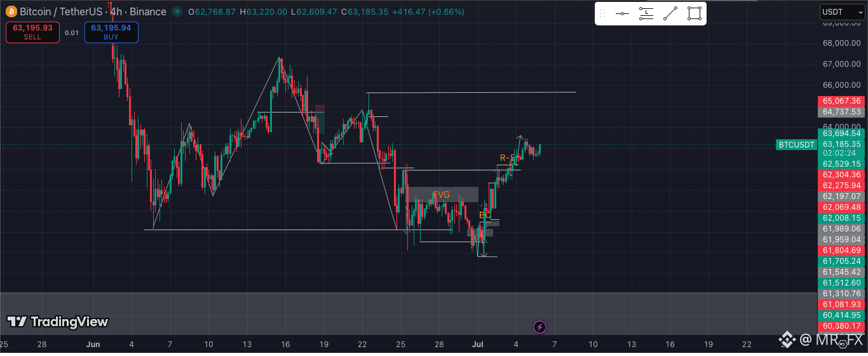This screenshot has height=356, width=868.
Task: Click the open price value 62,768.87
Action: pos(215,12)
